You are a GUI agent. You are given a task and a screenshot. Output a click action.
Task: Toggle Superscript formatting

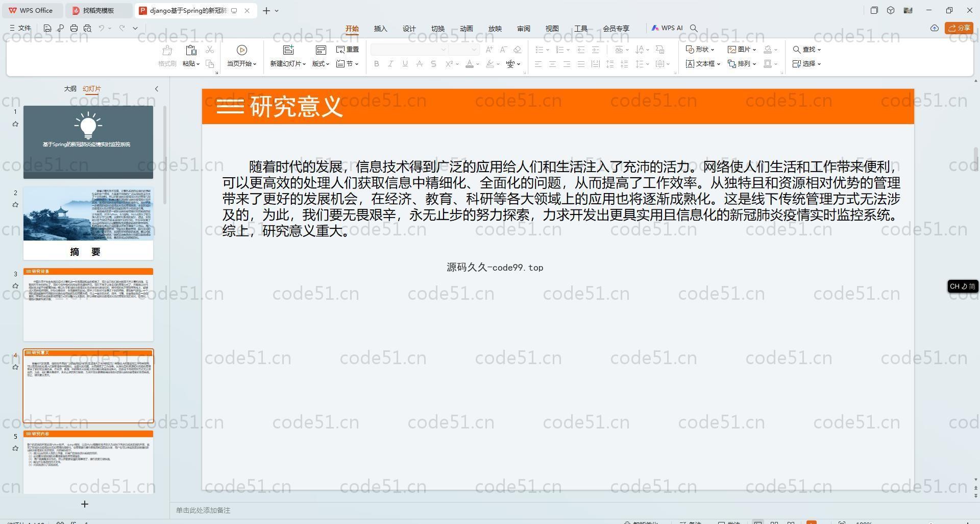pos(449,64)
